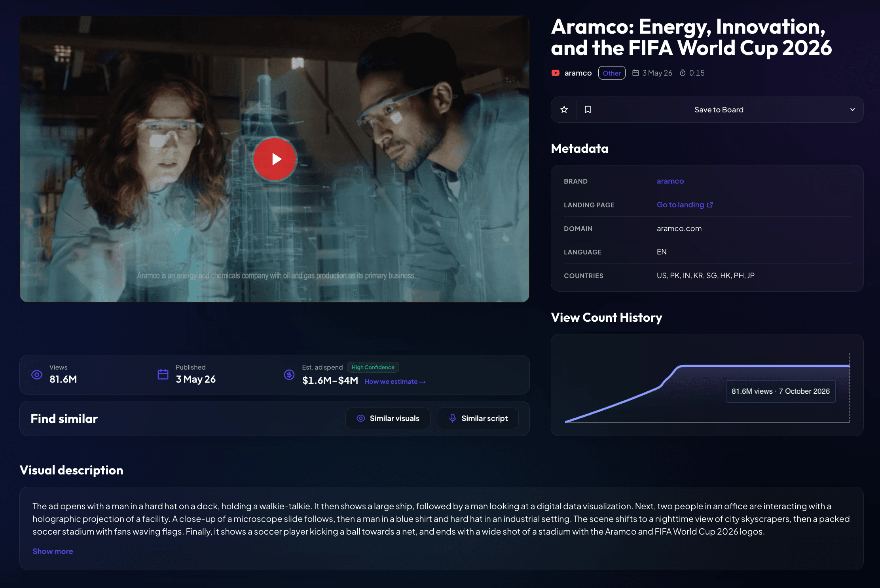Viewport: 880px width, 588px height.
Task: Star this ad as favorite
Action: pyautogui.click(x=564, y=110)
